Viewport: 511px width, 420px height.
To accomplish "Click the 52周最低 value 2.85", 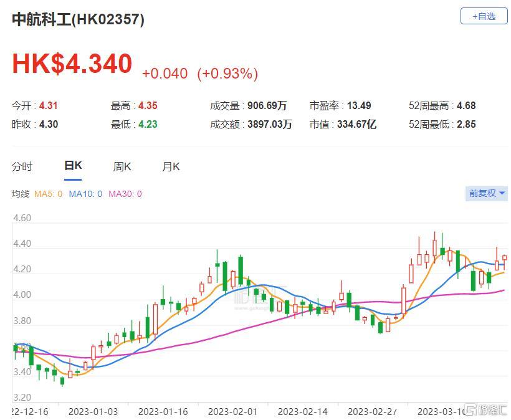I will [x=466, y=124].
